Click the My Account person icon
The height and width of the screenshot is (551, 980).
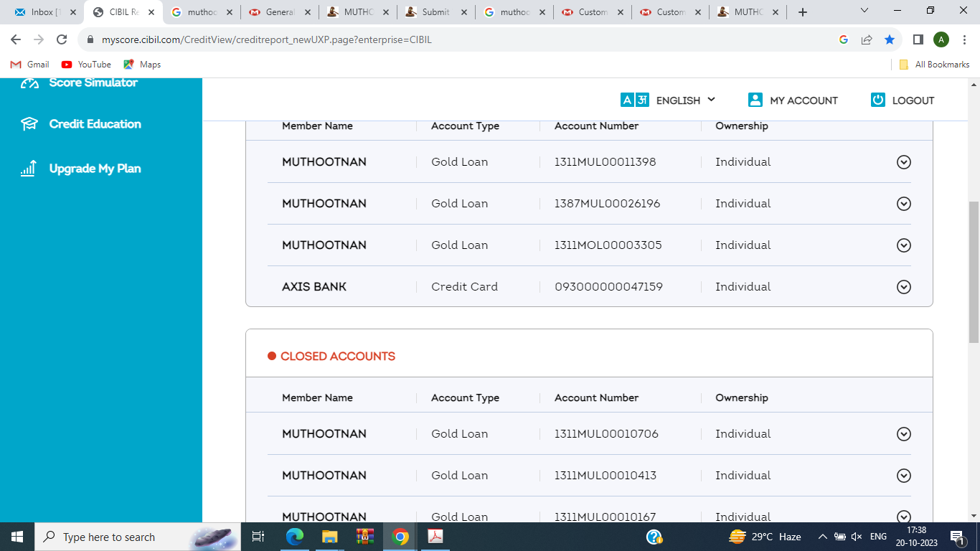[x=755, y=100]
